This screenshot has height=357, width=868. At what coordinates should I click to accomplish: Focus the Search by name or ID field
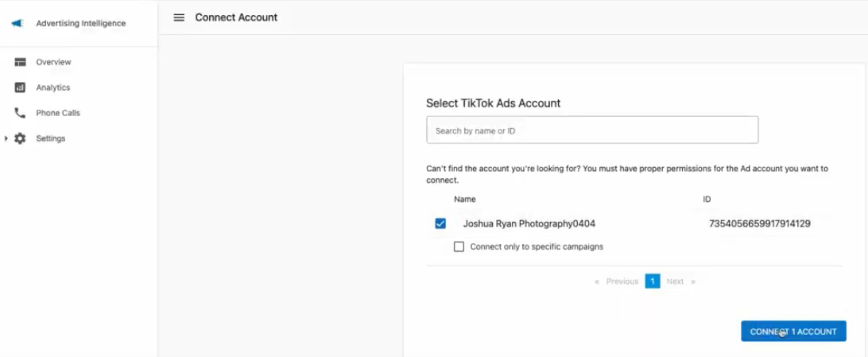point(592,130)
